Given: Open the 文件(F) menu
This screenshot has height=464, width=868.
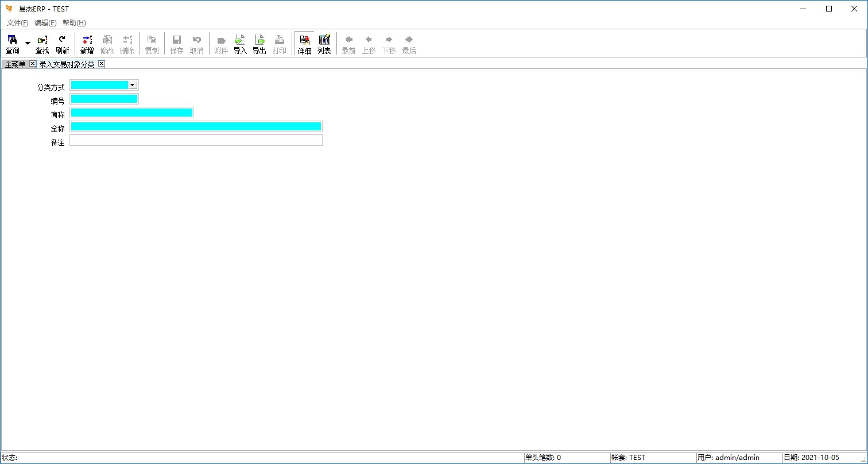Looking at the screenshot, I should (17, 23).
